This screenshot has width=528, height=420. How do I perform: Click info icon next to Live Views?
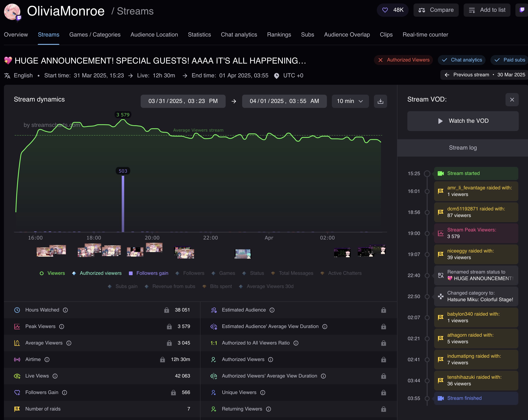(55, 376)
